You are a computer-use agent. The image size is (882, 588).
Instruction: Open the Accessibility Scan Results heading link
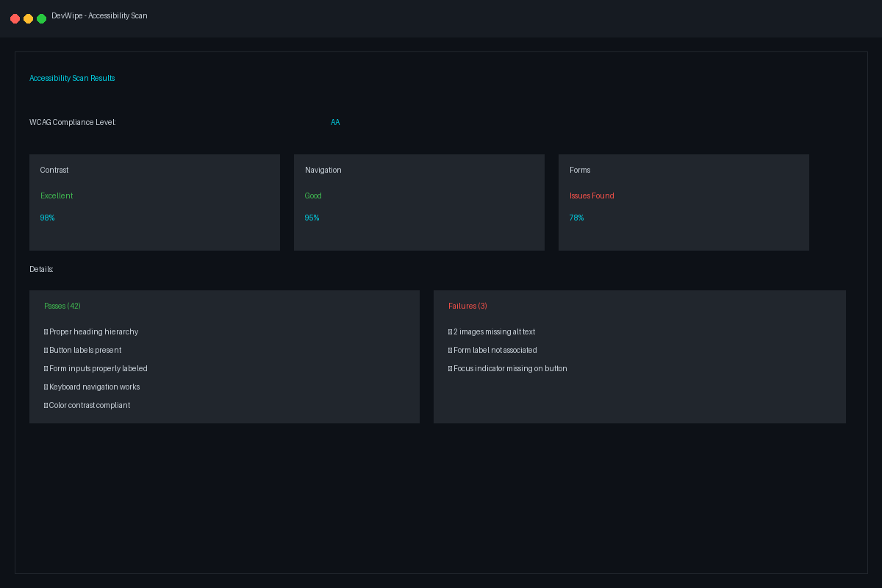click(x=72, y=78)
